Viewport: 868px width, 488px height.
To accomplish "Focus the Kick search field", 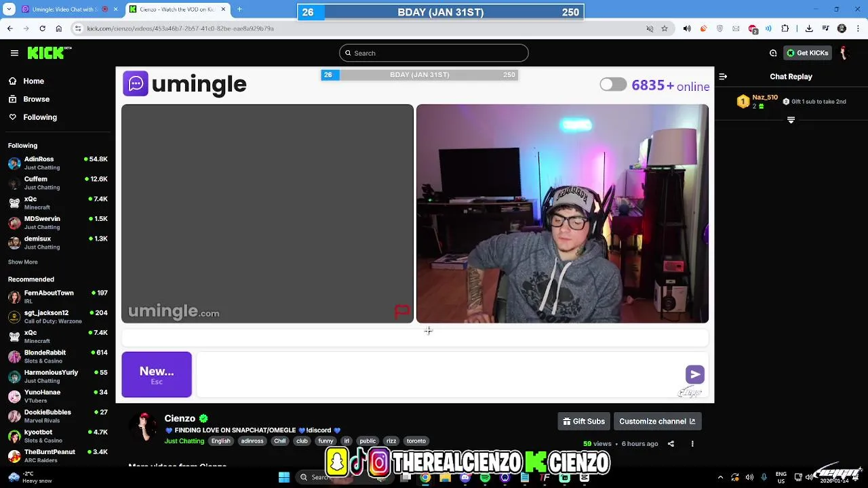I will pos(434,53).
